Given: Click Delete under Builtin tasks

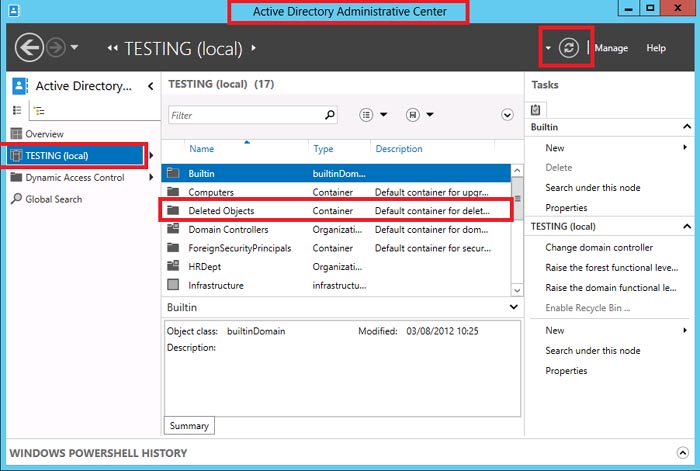Looking at the screenshot, I should 558,167.
